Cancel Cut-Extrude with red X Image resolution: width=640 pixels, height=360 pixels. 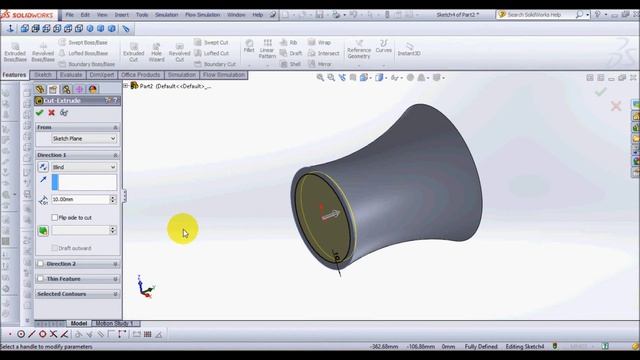51,113
